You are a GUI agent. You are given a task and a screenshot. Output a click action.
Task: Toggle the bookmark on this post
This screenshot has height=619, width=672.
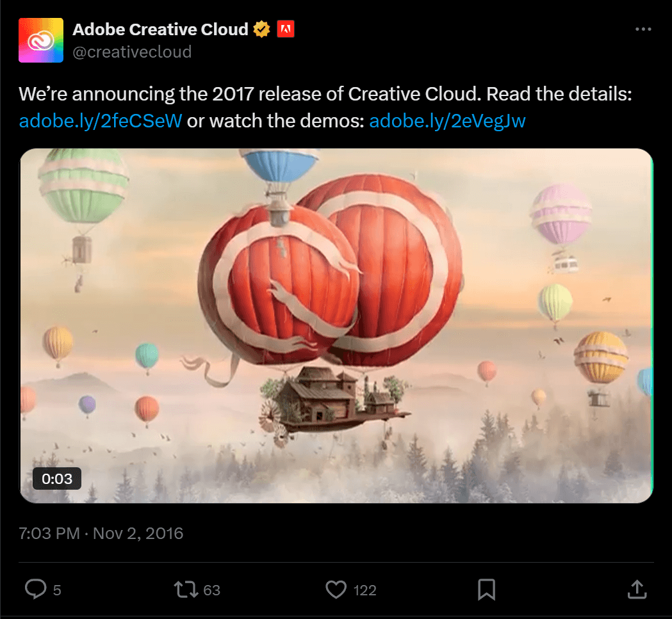[487, 589]
